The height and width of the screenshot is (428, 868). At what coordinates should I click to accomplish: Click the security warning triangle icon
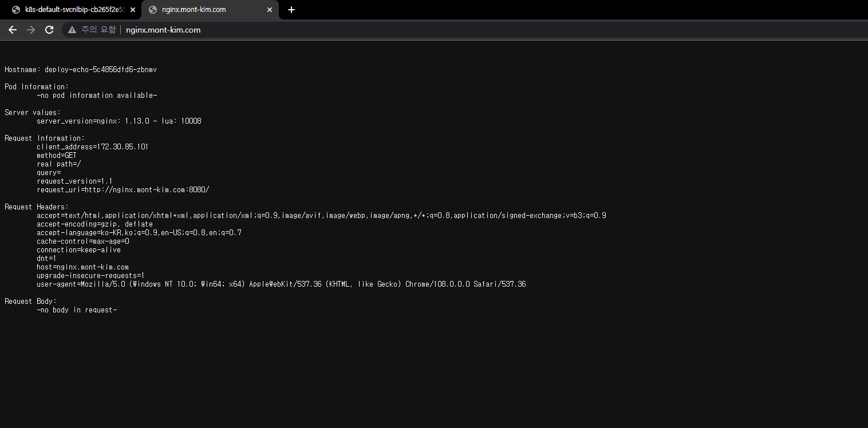[x=72, y=30]
